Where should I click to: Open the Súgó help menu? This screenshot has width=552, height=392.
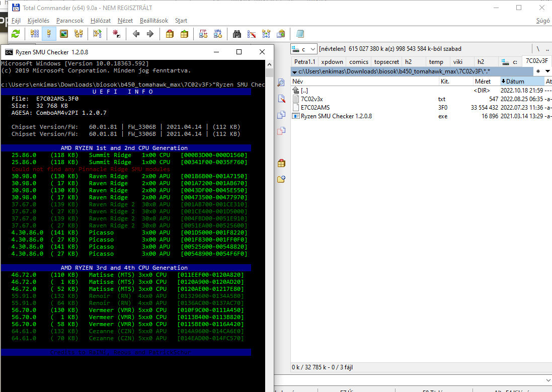click(543, 21)
